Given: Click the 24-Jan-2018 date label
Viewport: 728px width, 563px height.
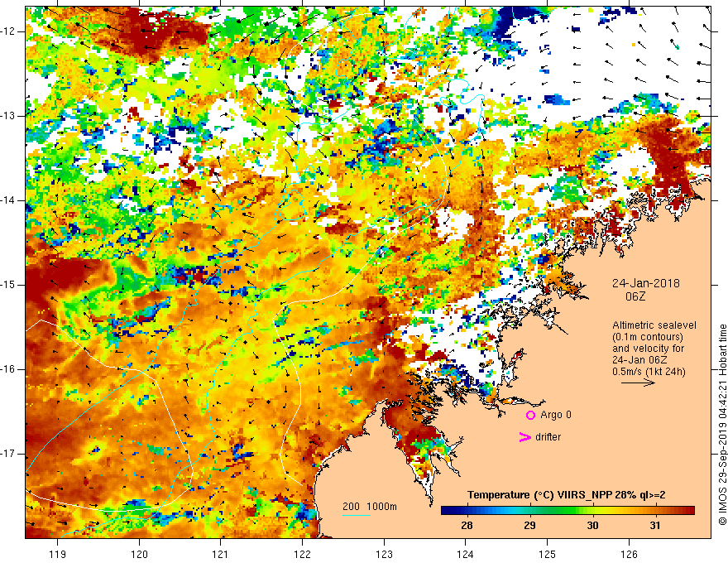Looking at the screenshot, I should tap(645, 283).
